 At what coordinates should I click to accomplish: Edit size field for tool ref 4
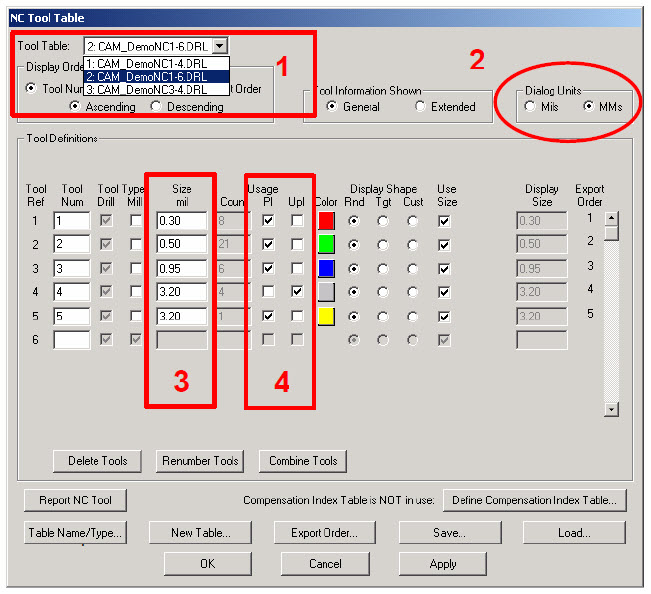(x=181, y=292)
